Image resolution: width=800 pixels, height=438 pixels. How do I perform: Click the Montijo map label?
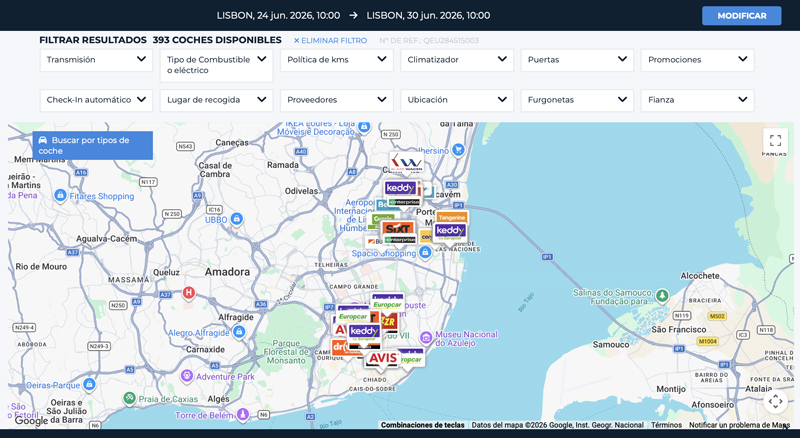(x=671, y=389)
